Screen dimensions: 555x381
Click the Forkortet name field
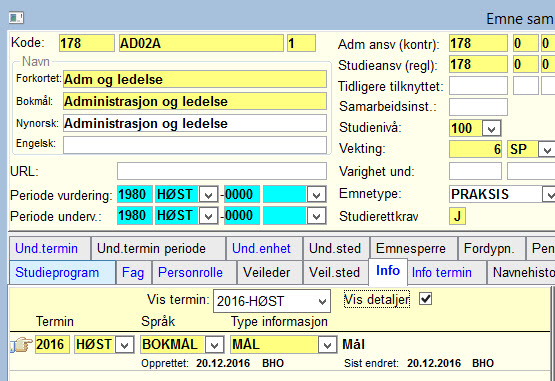[195, 79]
